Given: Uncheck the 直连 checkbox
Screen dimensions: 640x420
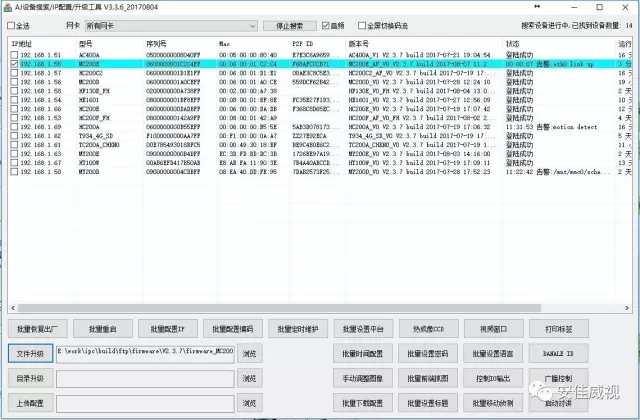Looking at the screenshot, I should (x=326, y=25).
